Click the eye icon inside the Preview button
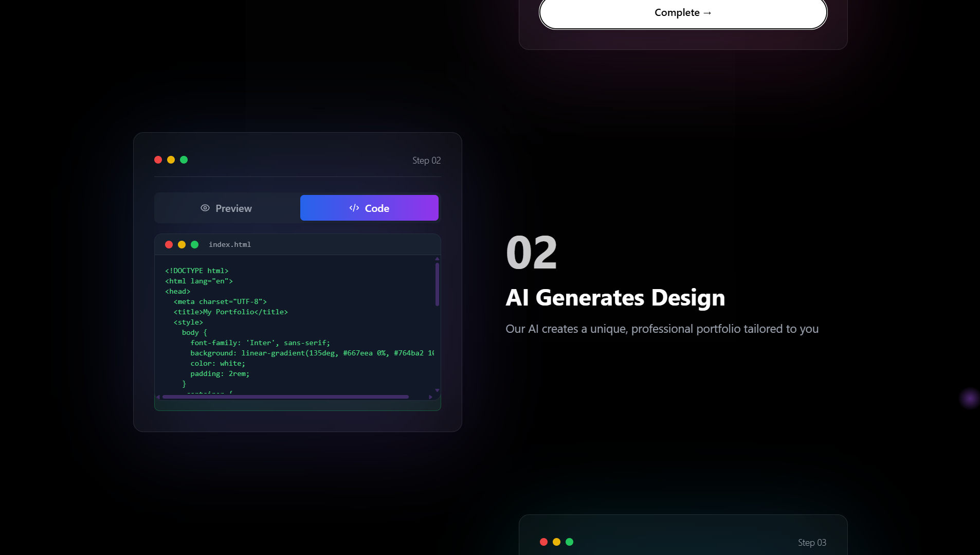The width and height of the screenshot is (980, 555). point(205,208)
